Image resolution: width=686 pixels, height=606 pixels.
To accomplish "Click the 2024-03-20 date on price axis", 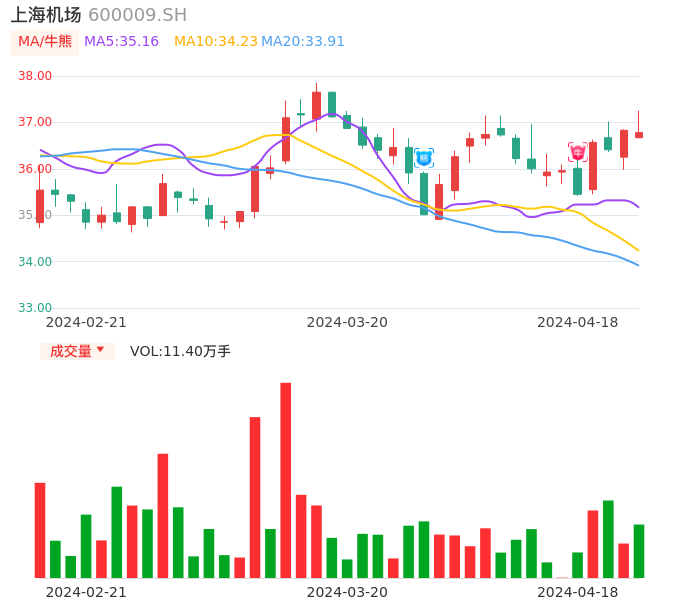I will (347, 322).
